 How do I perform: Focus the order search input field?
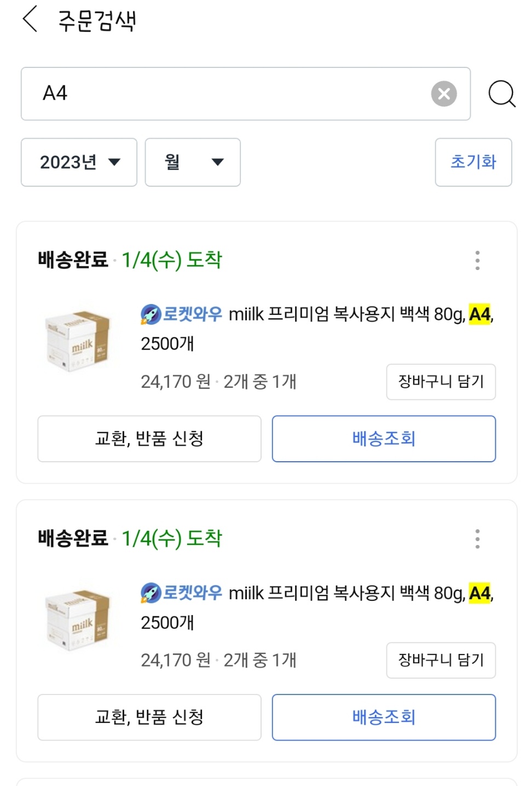[x=230, y=94]
